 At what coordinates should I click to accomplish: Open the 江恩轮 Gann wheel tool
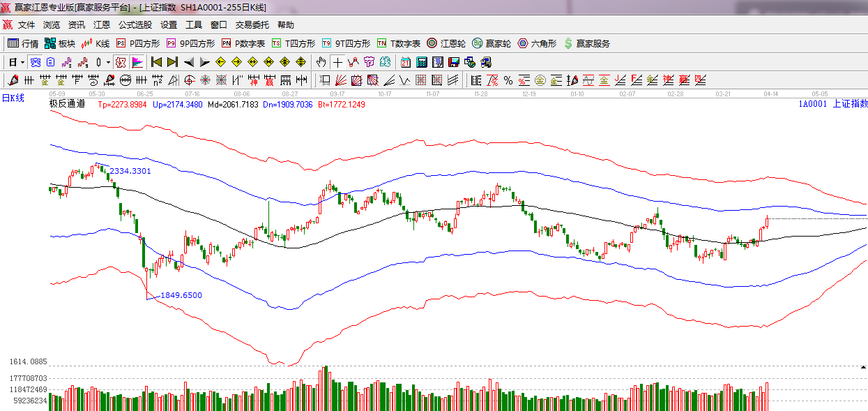tap(446, 43)
